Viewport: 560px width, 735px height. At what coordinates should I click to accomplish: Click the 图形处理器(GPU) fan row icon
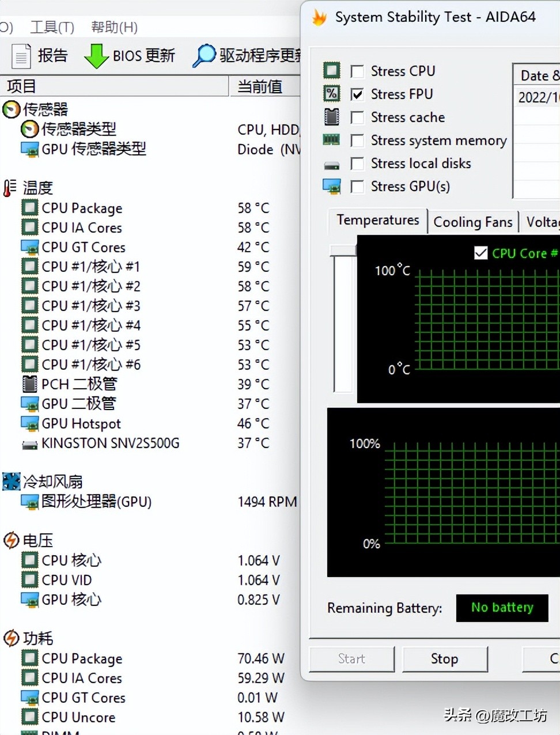30,502
